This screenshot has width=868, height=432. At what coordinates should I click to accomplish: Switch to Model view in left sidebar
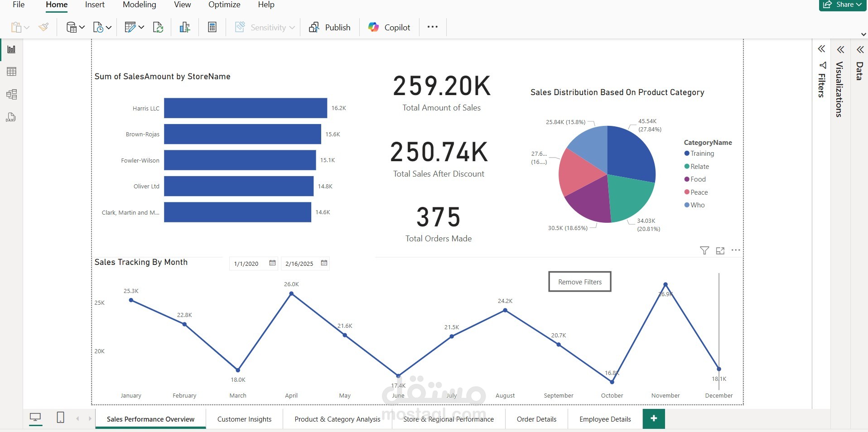[11, 94]
